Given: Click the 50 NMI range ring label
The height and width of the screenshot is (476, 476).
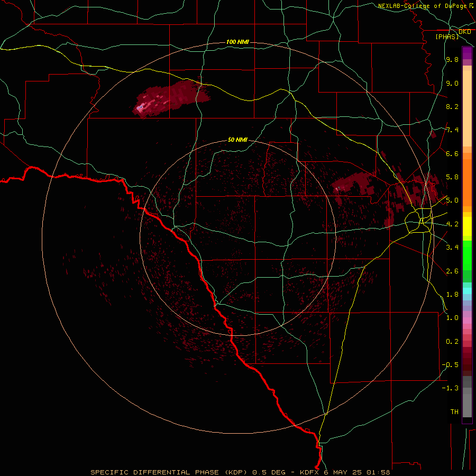Looking at the screenshot, I should (x=237, y=140).
